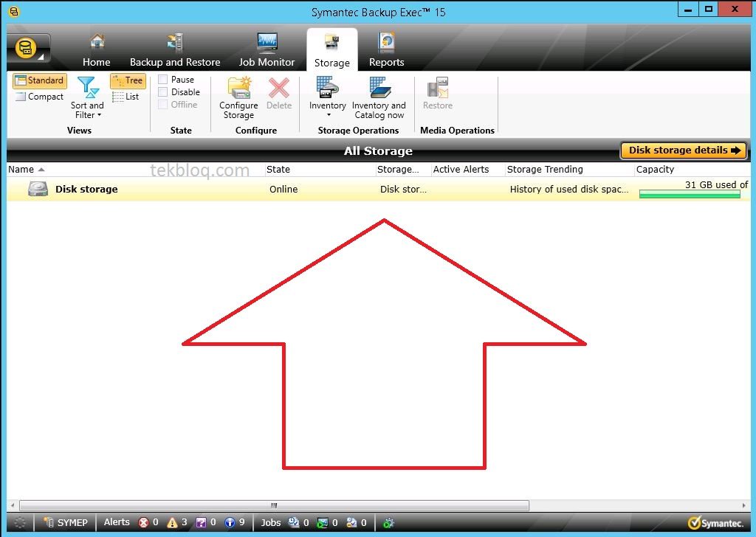This screenshot has width=756, height=537.
Task: Click the Backup and Restore server icon
Action: [175, 42]
